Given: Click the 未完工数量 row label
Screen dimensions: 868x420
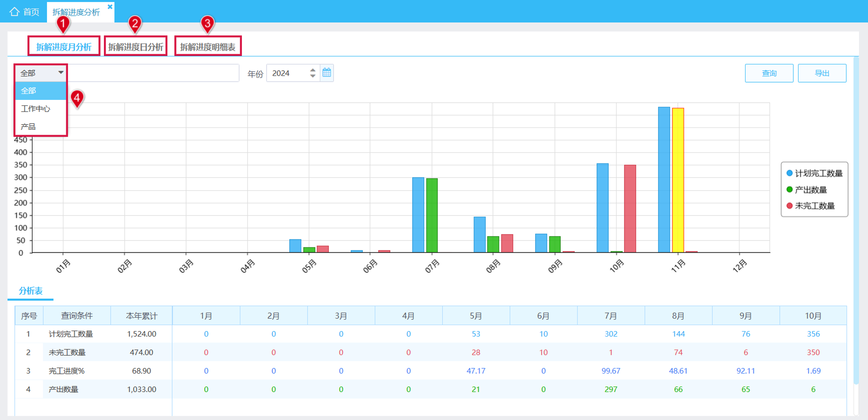Looking at the screenshot, I should tap(67, 352).
